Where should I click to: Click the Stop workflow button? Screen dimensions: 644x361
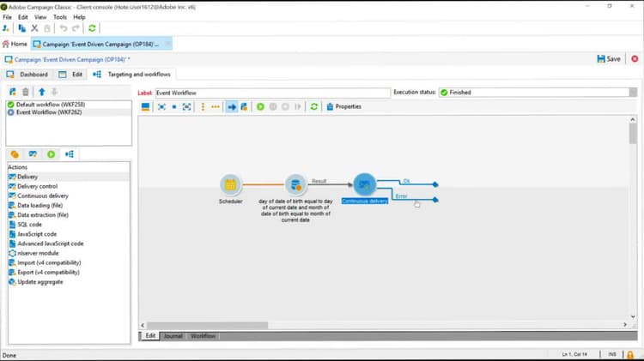285,106
